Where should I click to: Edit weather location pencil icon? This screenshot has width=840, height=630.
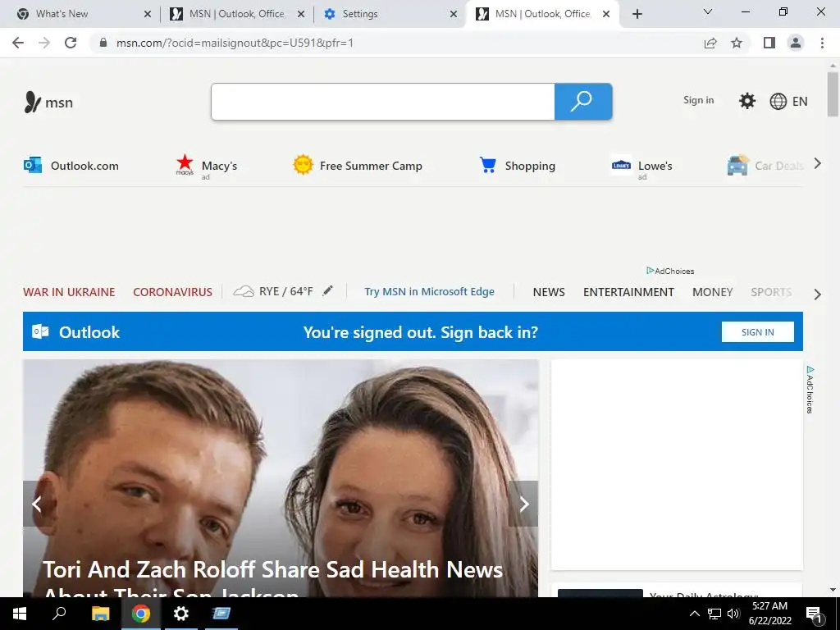point(327,291)
